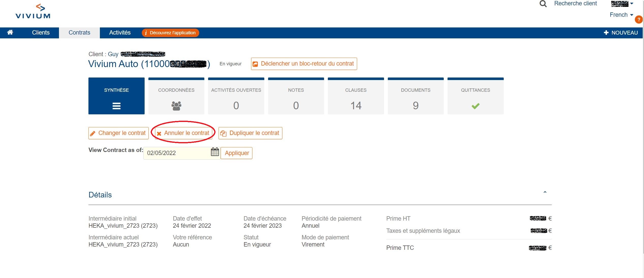This screenshot has width=644, height=278.
Task: Open the orange help question mark
Action: click(x=639, y=20)
